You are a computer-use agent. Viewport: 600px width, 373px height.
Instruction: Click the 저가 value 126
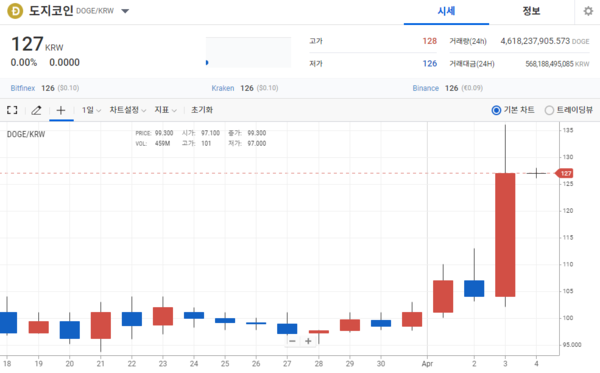[429, 64]
